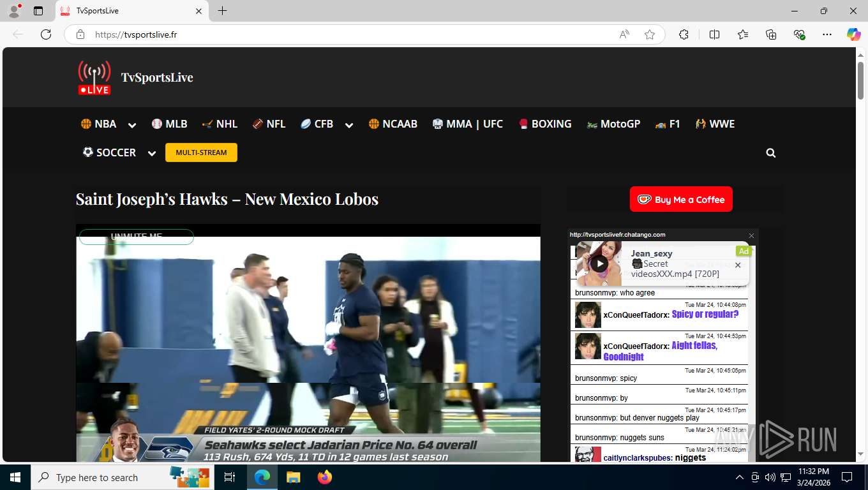The width and height of the screenshot is (868, 490).
Task: Expand the NBA submenu arrow
Action: tap(131, 125)
